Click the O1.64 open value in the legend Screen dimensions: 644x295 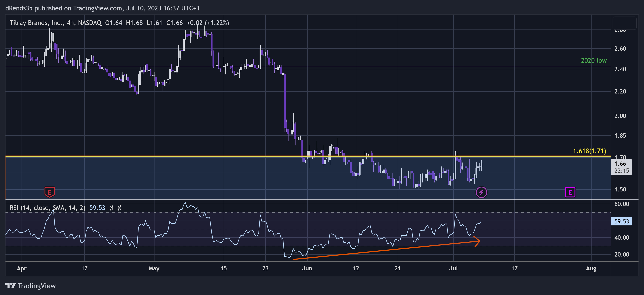(x=114, y=23)
